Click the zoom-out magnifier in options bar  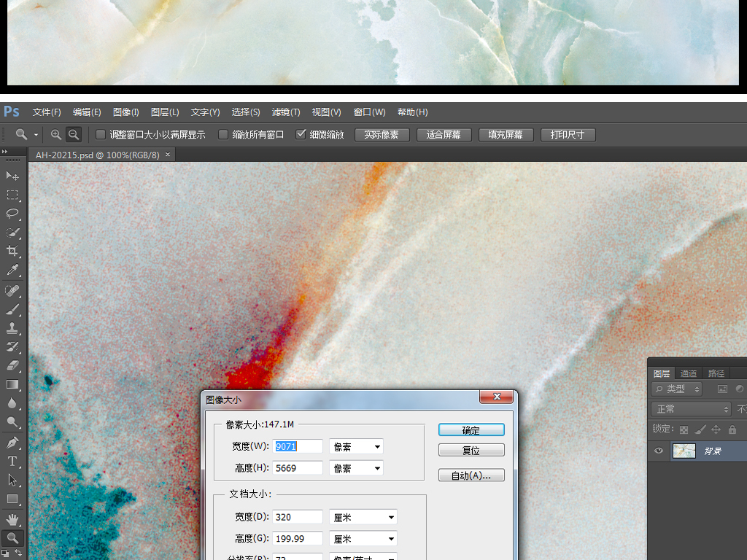point(73,135)
